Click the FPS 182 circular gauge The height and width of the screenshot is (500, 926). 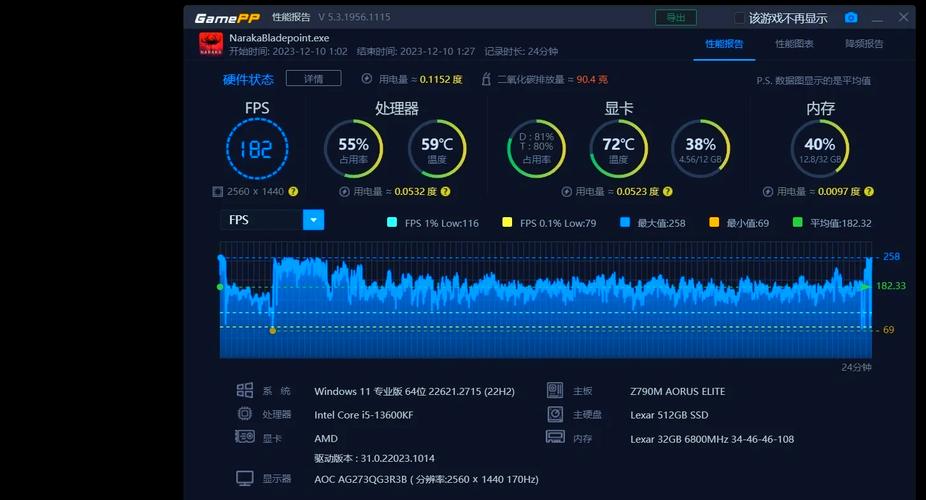(x=257, y=149)
